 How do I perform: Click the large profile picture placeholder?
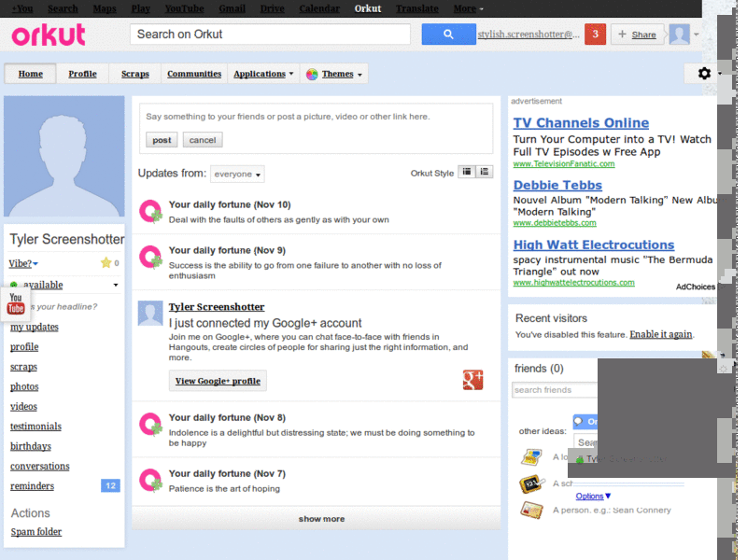tap(64, 156)
